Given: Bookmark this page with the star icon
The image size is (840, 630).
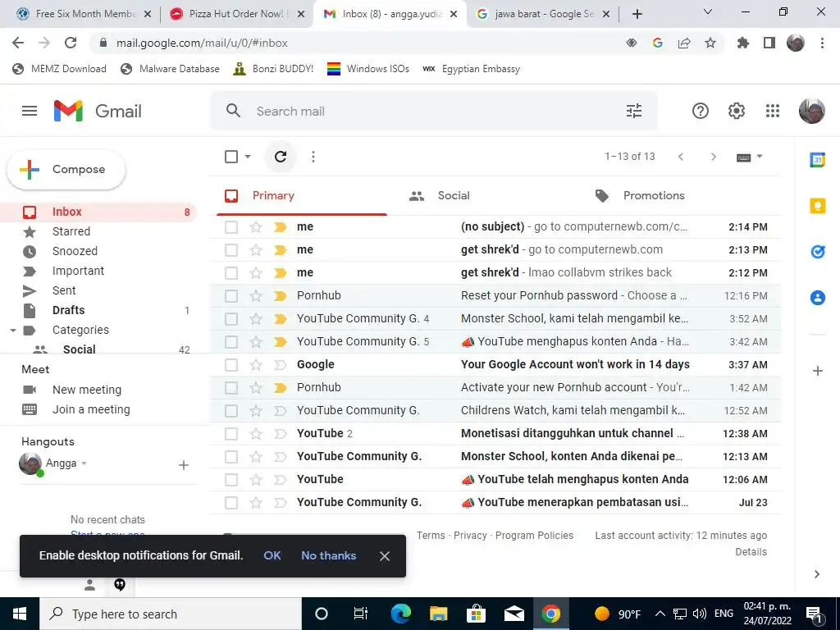Looking at the screenshot, I should tap(710, 43).
